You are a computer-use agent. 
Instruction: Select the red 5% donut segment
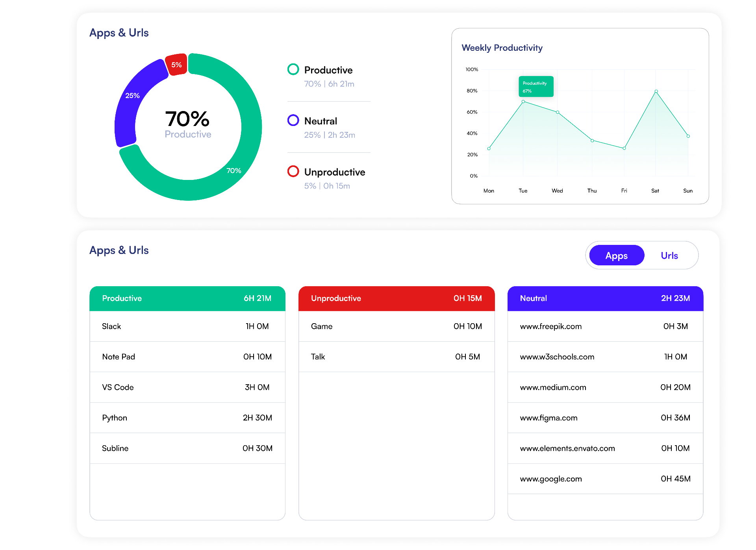(x=176, y=65)
